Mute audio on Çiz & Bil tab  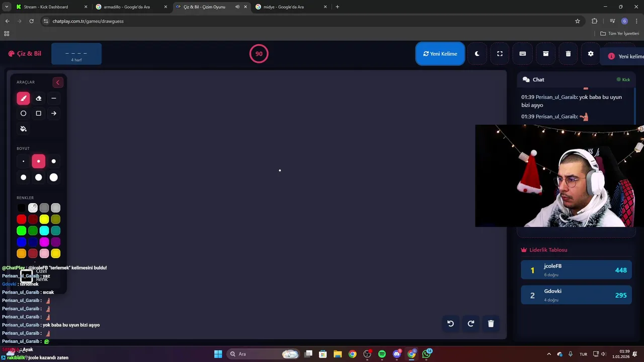point(237,7)
